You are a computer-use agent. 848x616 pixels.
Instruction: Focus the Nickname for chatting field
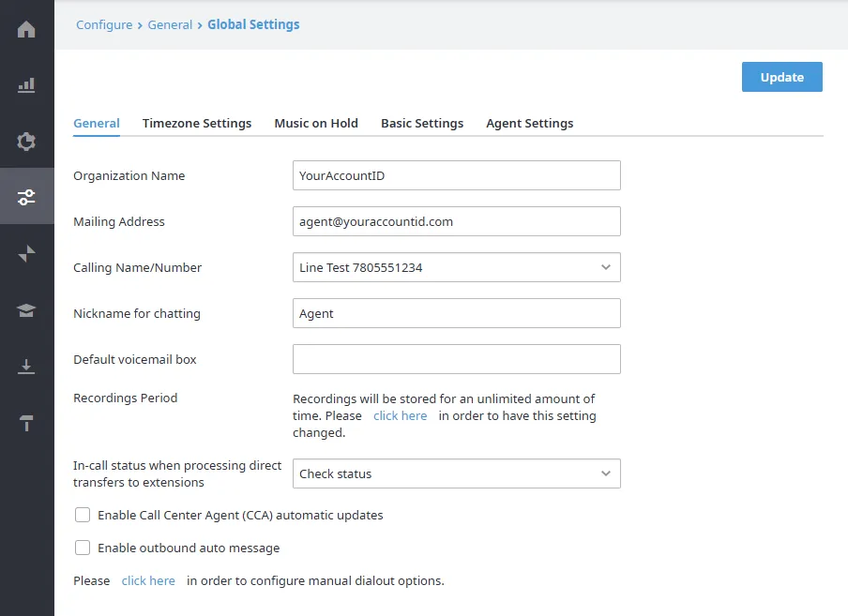457,313
